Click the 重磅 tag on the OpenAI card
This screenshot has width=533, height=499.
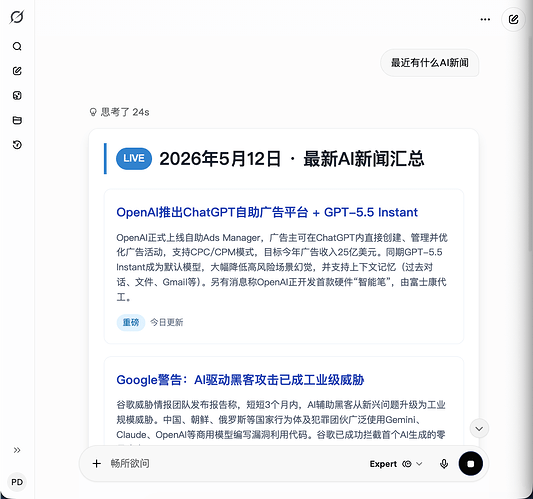pyautogui.click(x=131, y=322)
